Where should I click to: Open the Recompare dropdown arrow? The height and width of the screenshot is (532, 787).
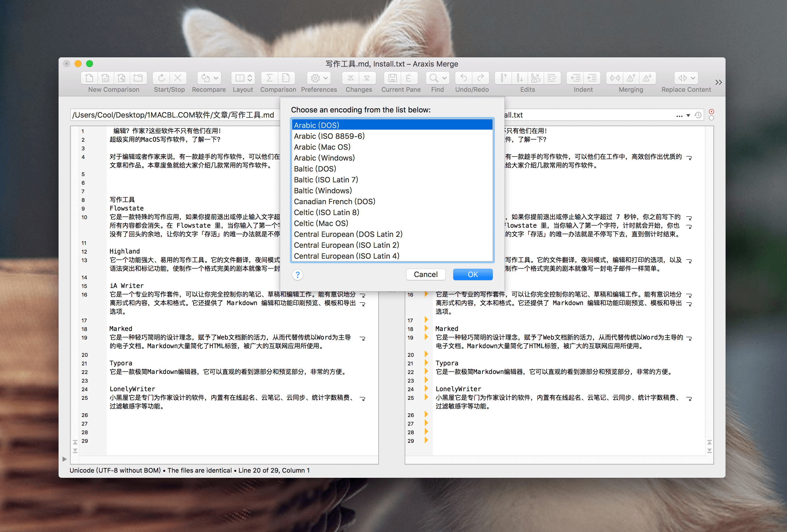(216, 78)
